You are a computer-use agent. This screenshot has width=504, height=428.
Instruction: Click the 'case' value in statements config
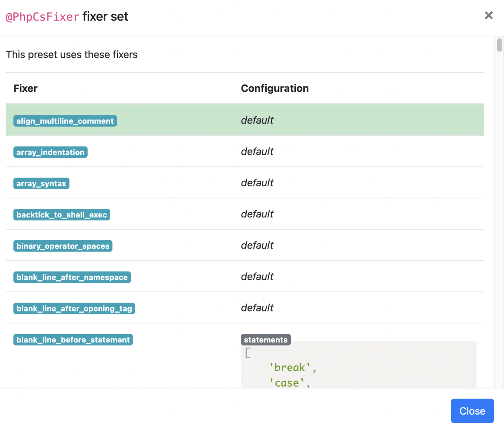point(287,382)
